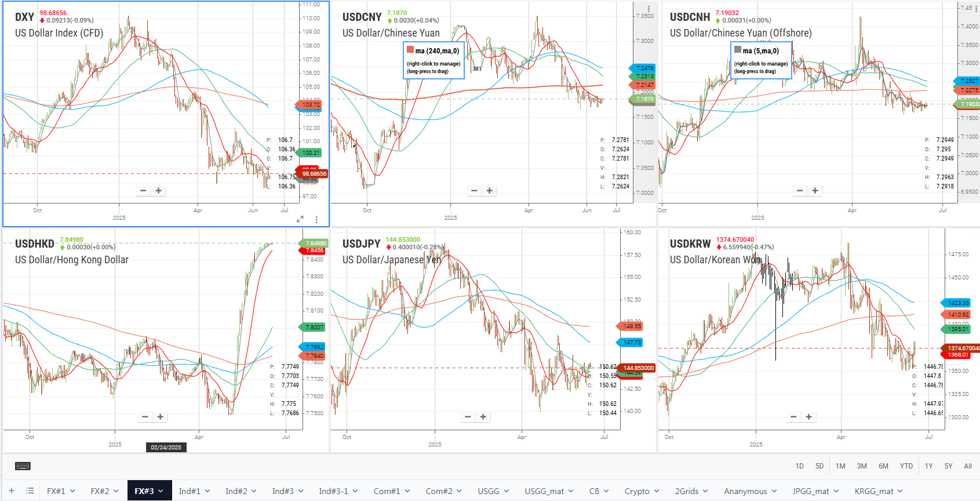Select the 3M time range
Screen dimensions: 980x501
(862, 466)
